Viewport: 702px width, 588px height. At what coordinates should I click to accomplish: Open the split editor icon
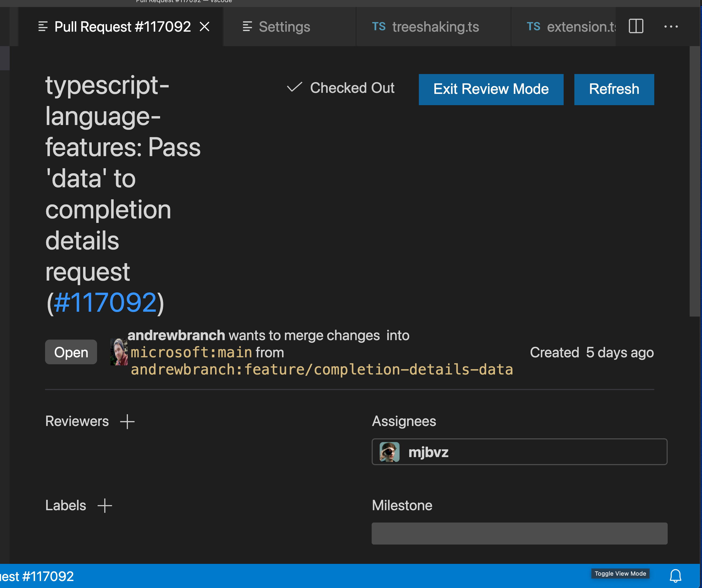pyautogui.click(x=636, y=27)
